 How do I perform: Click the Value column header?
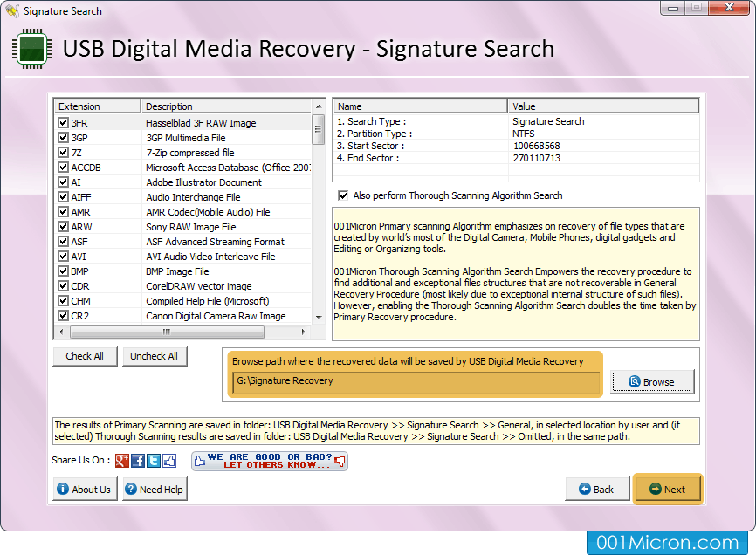[603, 106]
